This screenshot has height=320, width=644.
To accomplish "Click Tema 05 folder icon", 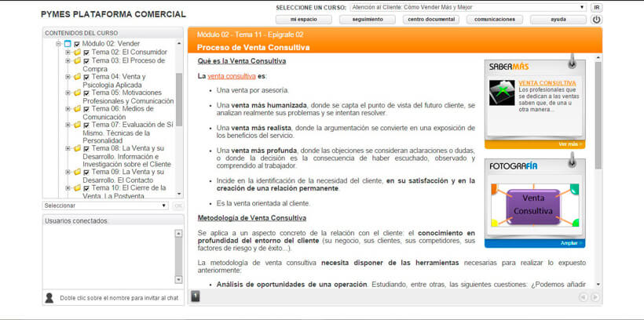I will (77, 93).
